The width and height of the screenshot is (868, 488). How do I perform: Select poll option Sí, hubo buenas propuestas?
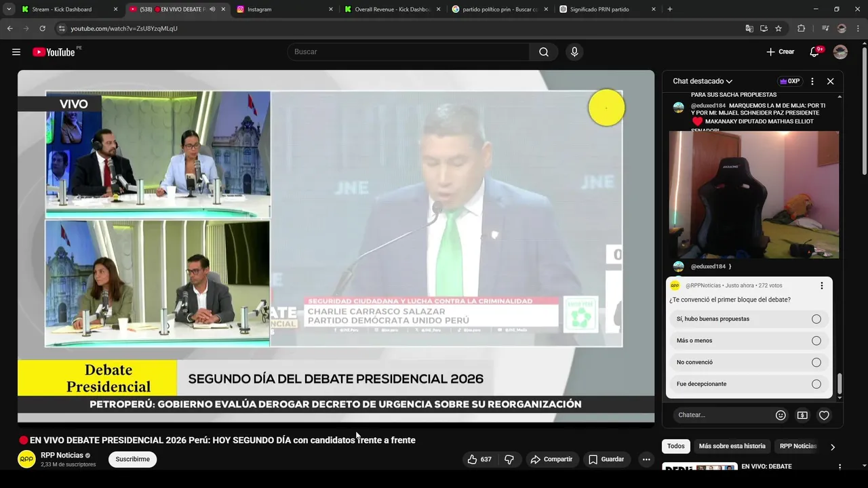[749, 319]
